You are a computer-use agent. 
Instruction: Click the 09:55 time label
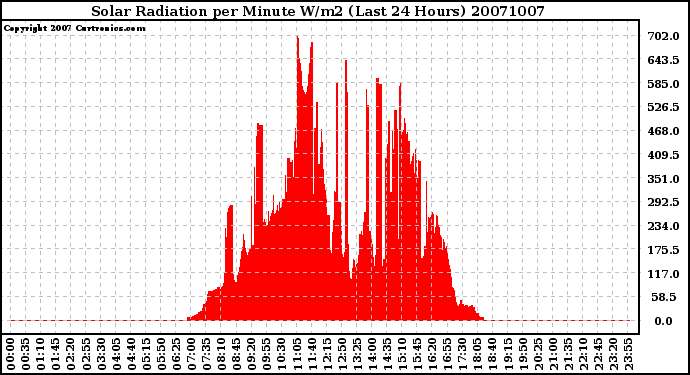click(x=267, y=355)
